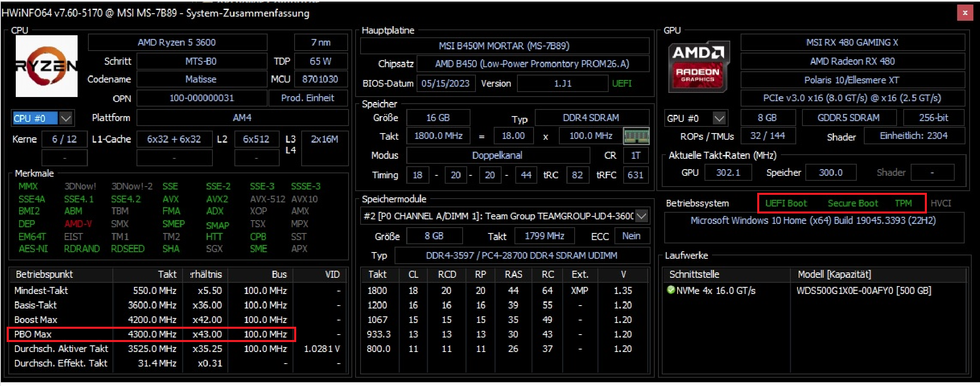This screenshot has height=386, width=980.
Task: Click the BIOS version 1.J1 field
Action: pyautogui.click(x=563, y=83)
